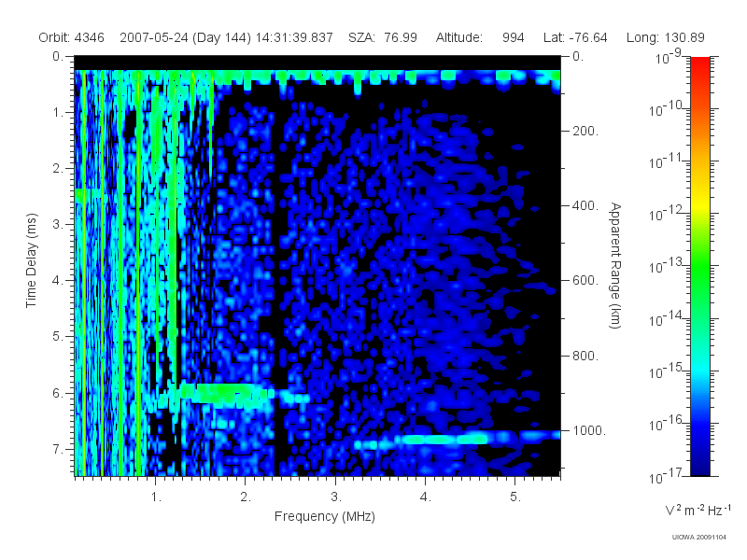Click the yellow band of the color scale
This screenshot has height=560, width=747.
pyautogui.click(x=700, y=204)
